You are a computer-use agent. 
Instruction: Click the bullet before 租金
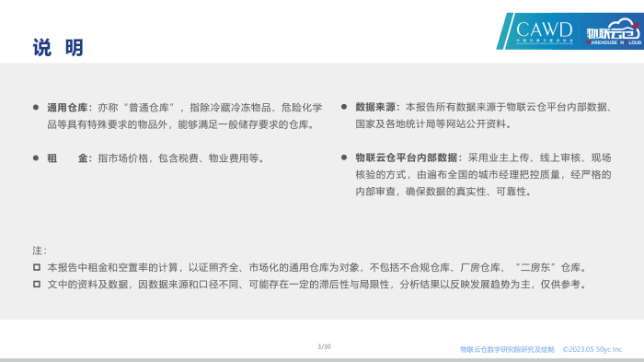coord(36,158)
